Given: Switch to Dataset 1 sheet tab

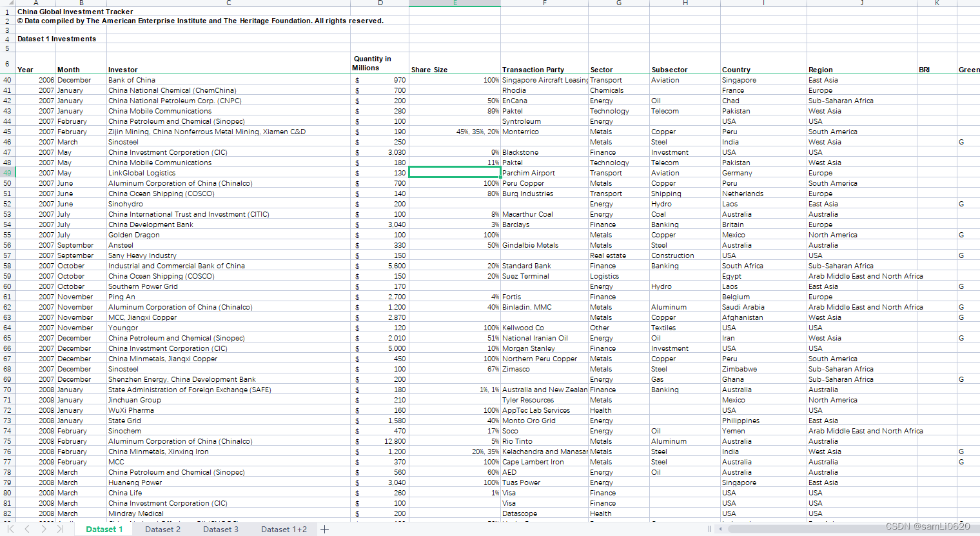Looking at the screenshot, I should (x=104, y=529).
